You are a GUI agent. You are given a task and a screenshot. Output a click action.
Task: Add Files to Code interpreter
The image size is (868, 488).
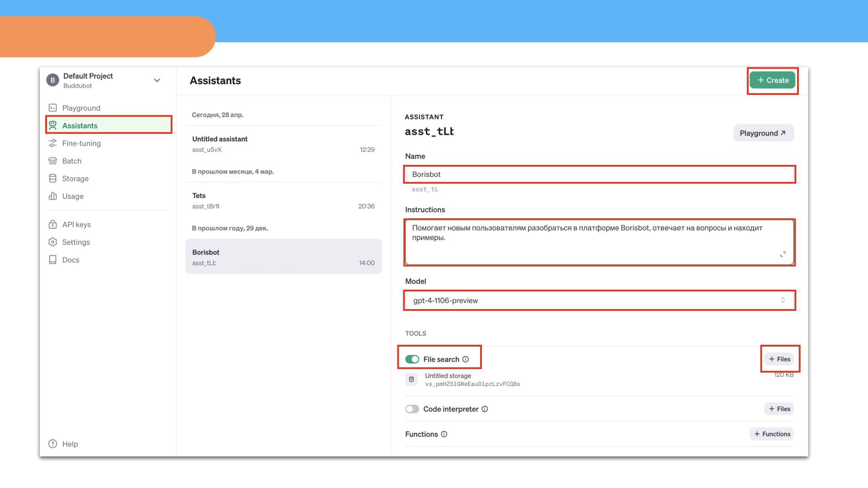pos(779,409)
